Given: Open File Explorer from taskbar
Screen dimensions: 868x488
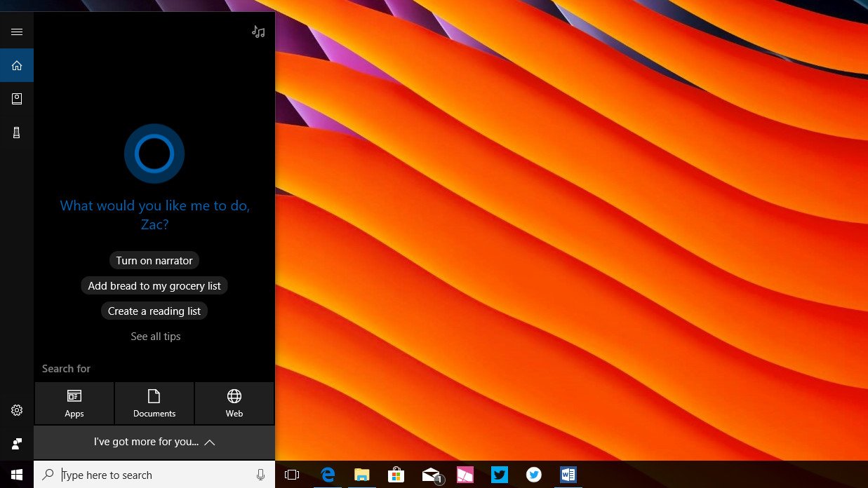Looking at the screenshot, I should click(x=362, y=475).
